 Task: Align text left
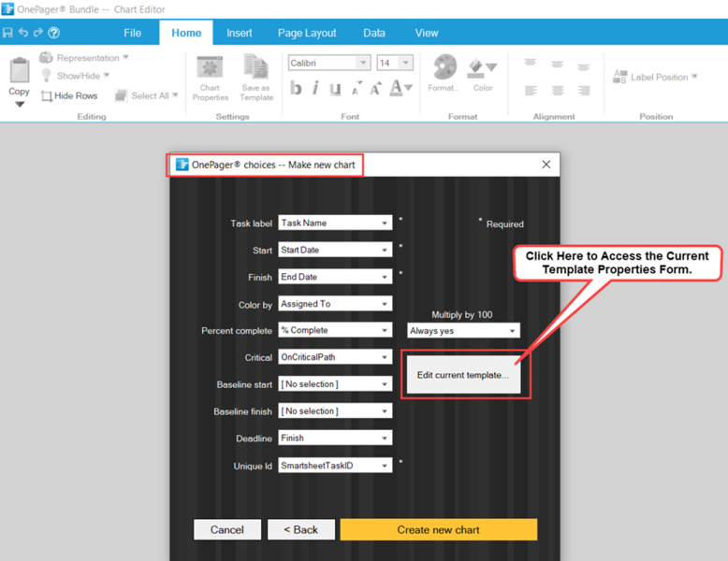click(x=531, y=90)
